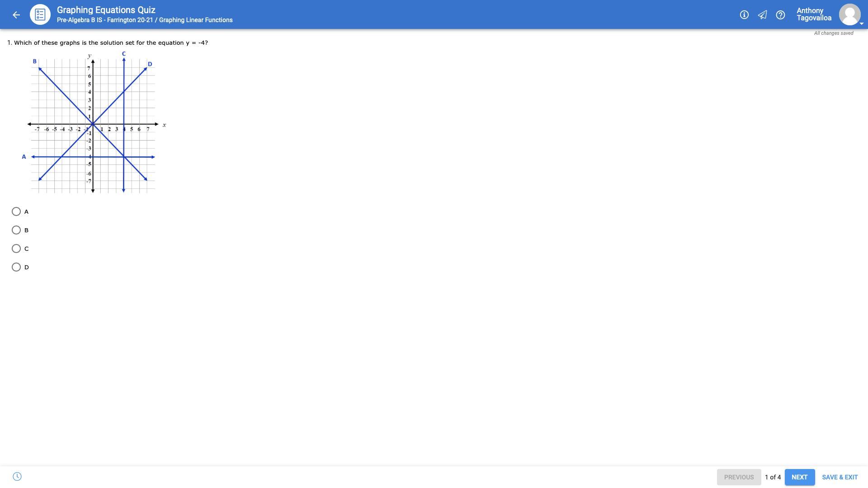The image size is (868, 488).
Task: Click the paper plane send icon
Action: point(762,15)
